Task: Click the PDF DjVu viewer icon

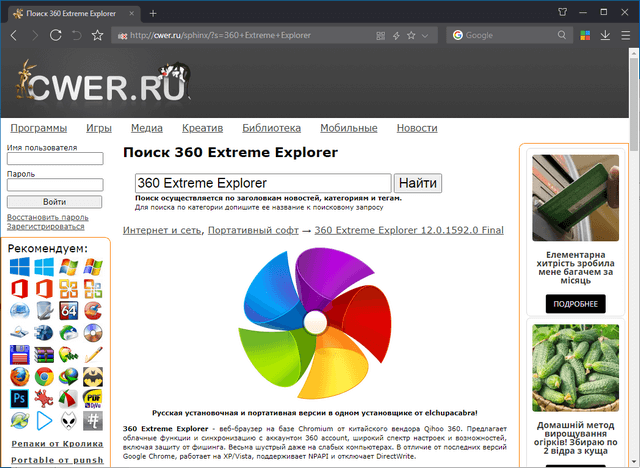Action: click(x=93, y=399)
